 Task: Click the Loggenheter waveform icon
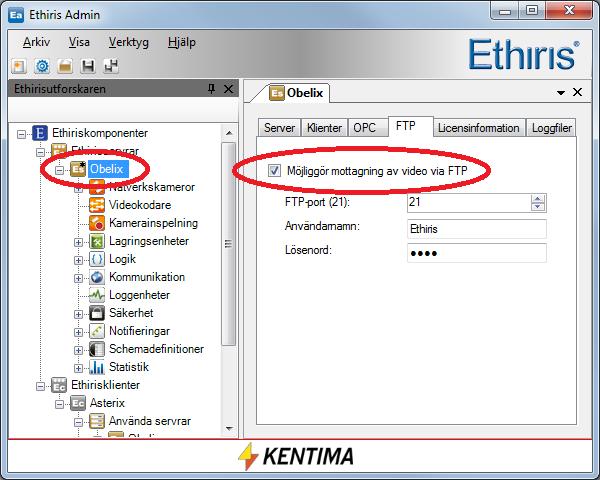coord(97,295)
